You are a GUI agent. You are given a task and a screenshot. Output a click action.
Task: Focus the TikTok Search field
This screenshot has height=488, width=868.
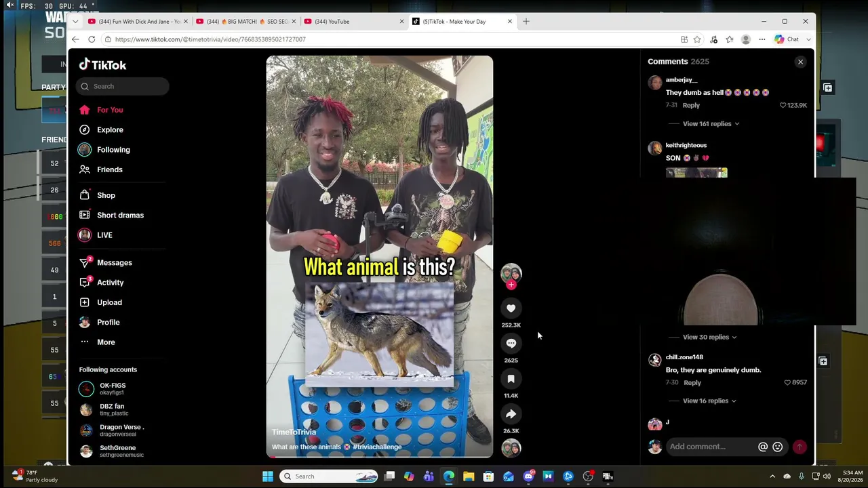coord(123,86)
